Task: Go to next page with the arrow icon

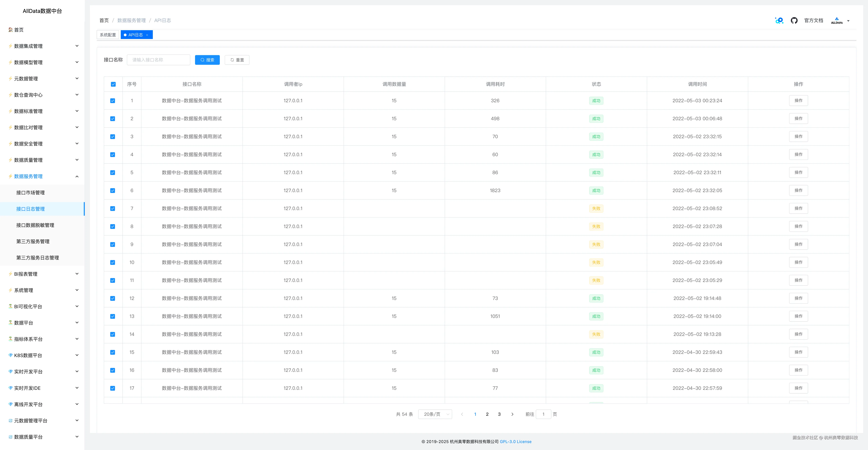Action: 512,414
